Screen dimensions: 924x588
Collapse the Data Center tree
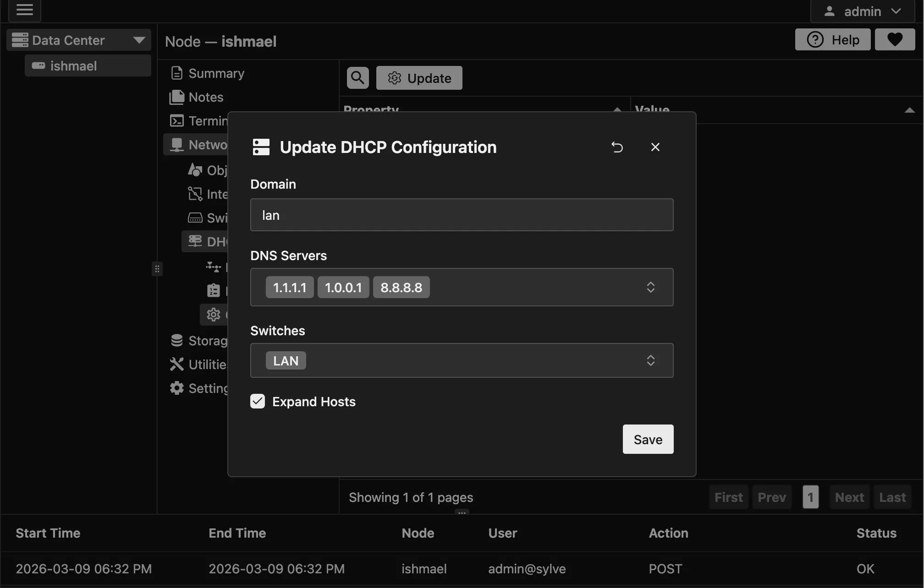point(140,40)
